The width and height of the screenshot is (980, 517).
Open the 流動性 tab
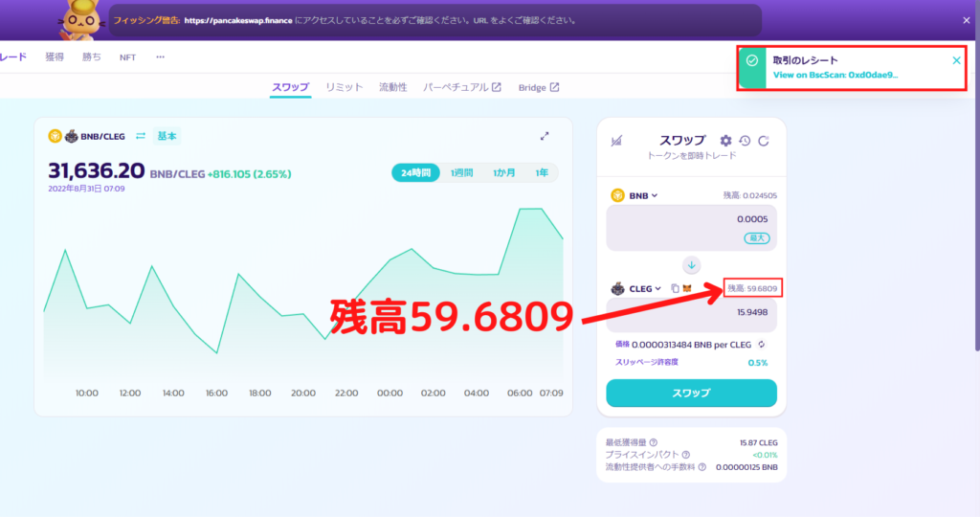coord(393,87)
